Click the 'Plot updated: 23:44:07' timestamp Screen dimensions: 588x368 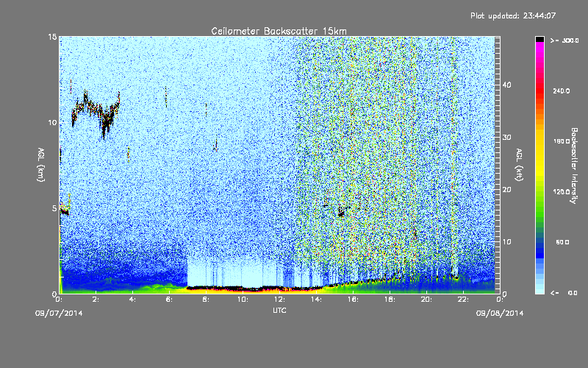(x=513, y=15)
